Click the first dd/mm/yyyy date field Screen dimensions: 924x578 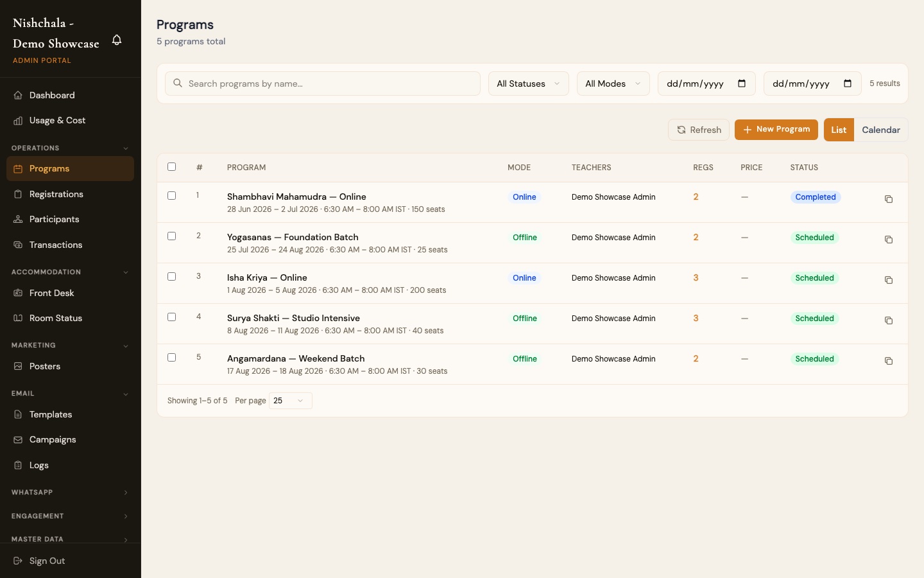pos(706,83)
